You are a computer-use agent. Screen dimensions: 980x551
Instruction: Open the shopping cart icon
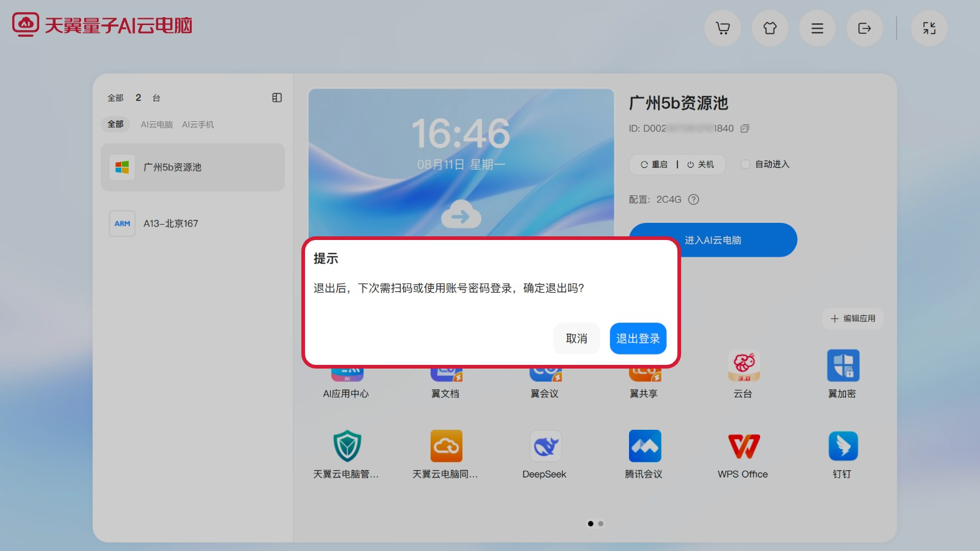pos(723,28)
